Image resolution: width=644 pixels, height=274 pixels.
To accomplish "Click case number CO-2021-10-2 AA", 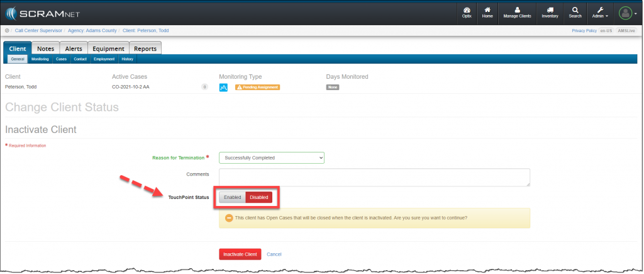I will coord(131,87).
